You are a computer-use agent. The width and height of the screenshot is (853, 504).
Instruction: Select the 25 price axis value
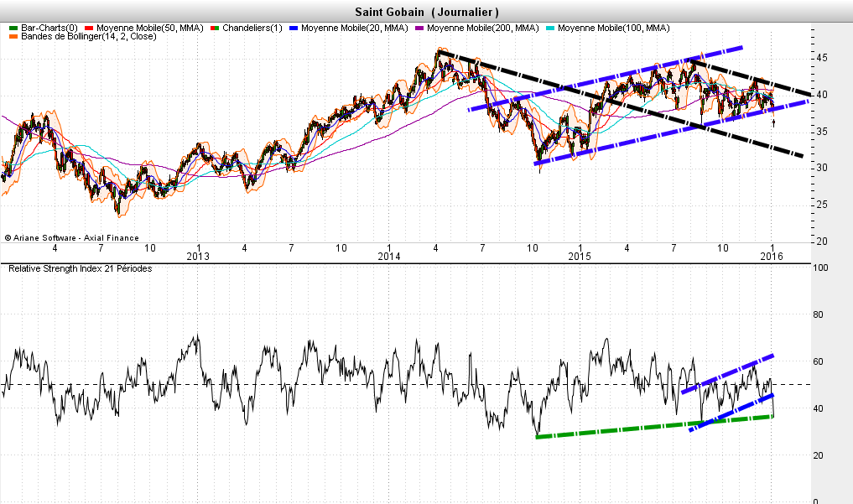point(822,205)
